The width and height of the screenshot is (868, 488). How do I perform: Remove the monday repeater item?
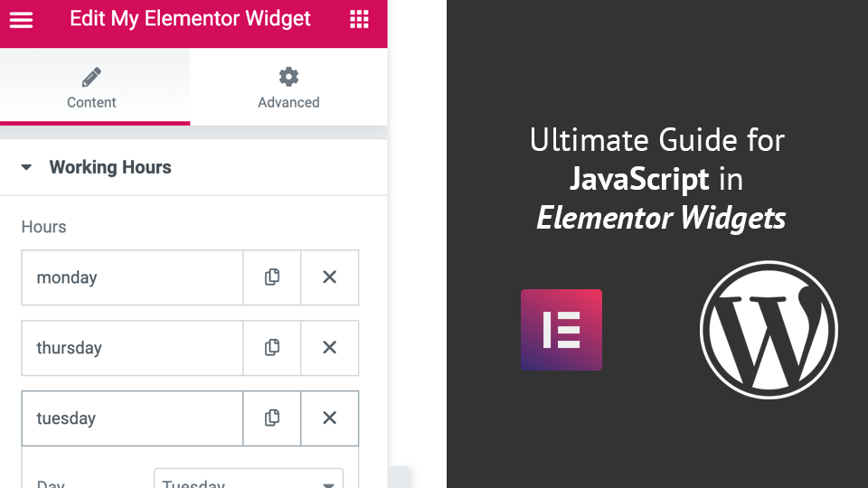[329, 277]
